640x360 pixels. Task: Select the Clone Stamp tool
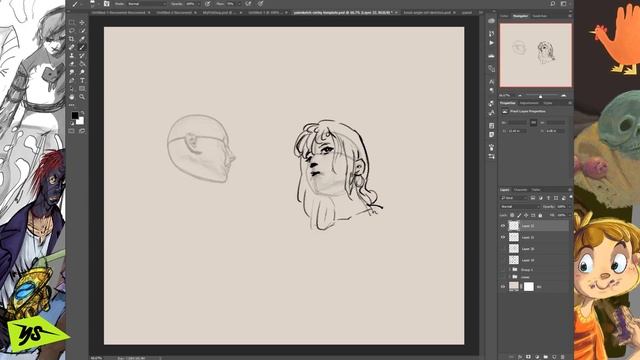click(x=72, y=56)
